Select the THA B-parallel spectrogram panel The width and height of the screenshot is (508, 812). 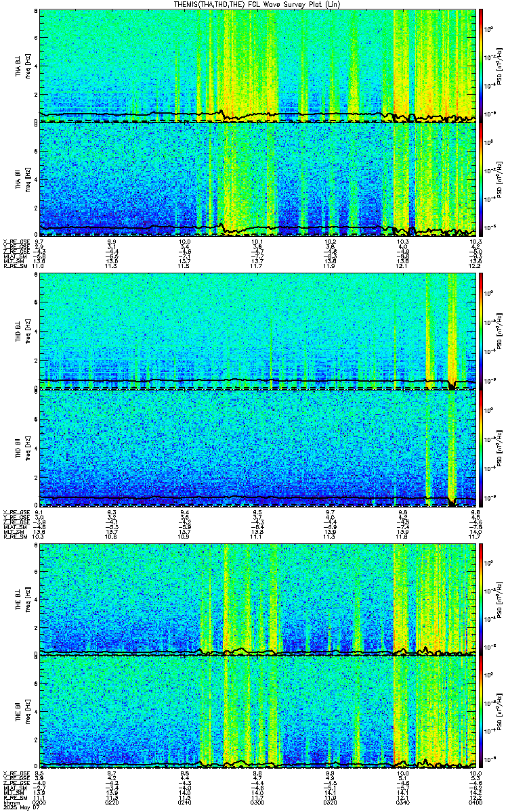tap(257, 179)
